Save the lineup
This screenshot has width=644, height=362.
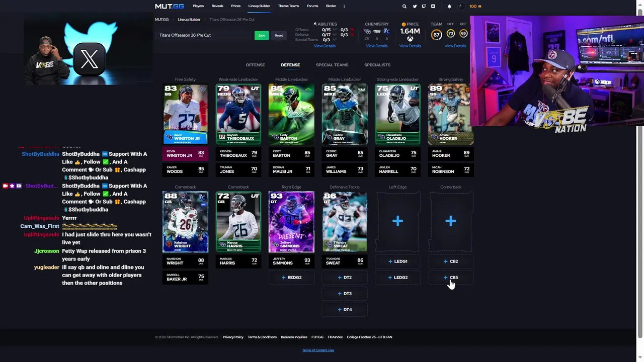(x=262, y=35)
